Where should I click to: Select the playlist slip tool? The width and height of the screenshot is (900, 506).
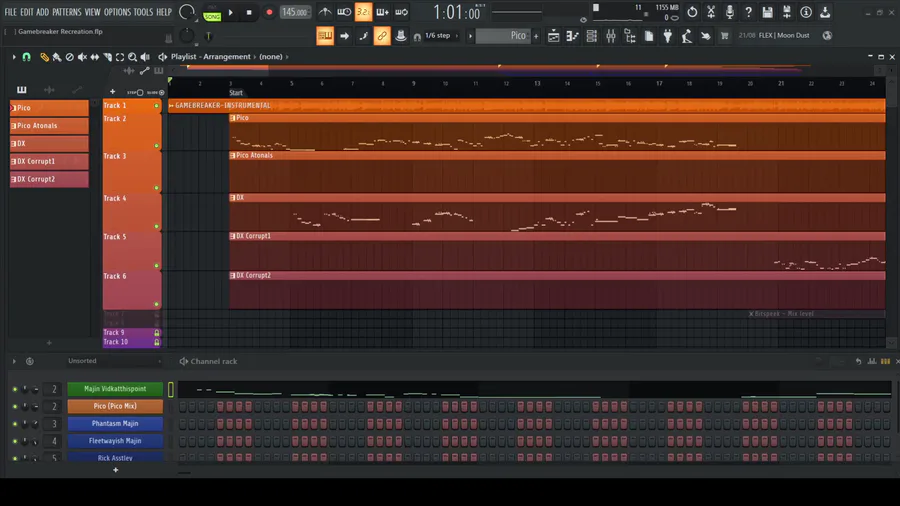pos(95,57)
